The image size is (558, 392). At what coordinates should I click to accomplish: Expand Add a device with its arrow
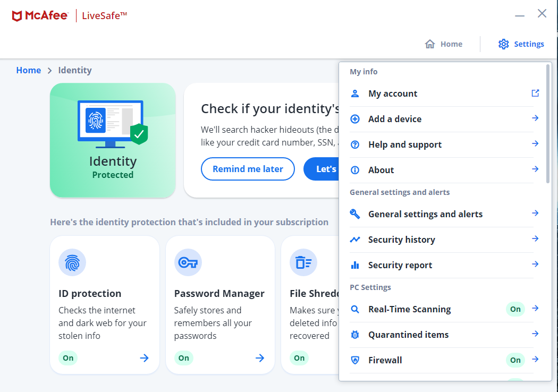pyautogui.click(x=535, y=118)
